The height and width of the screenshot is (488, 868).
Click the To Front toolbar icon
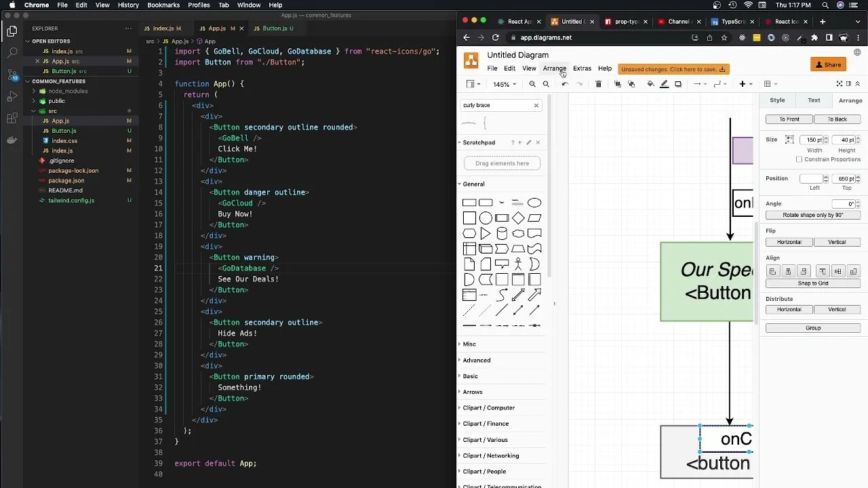617,84
